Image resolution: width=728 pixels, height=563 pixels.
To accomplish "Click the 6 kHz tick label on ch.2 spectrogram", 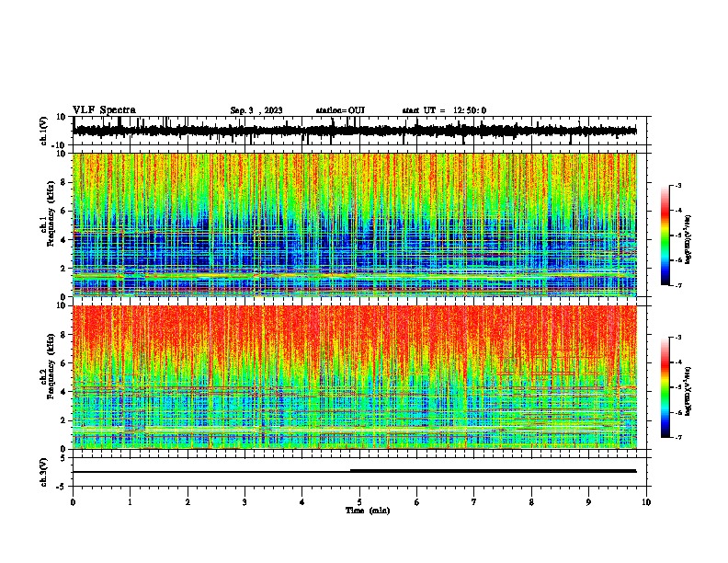I will 63,363.
